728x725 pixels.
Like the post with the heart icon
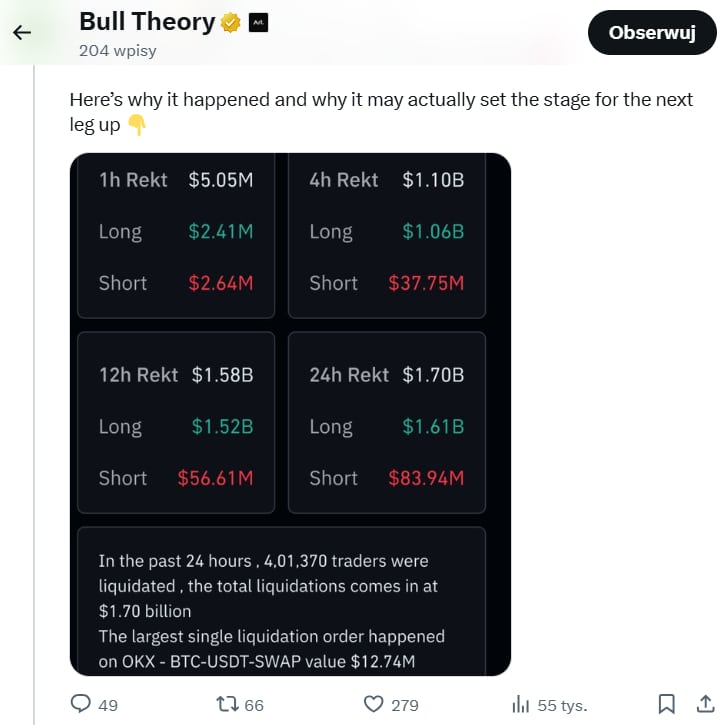click(374, 705)
